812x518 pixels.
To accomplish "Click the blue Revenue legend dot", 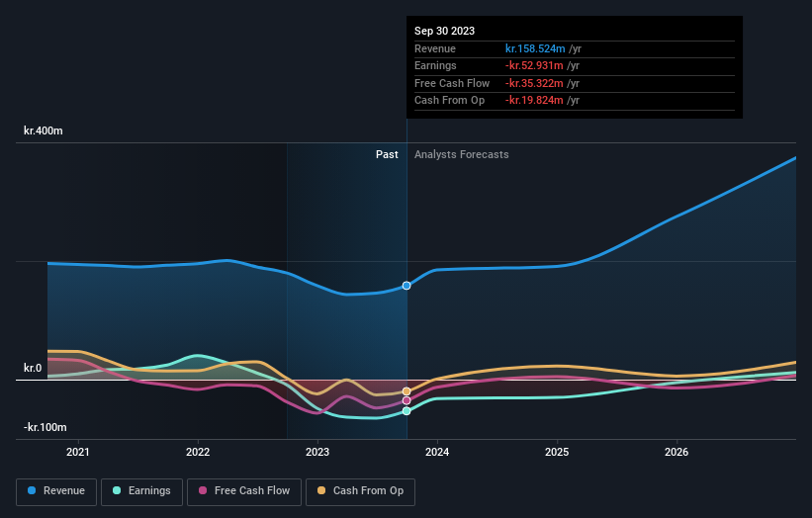I will point(32,490).
